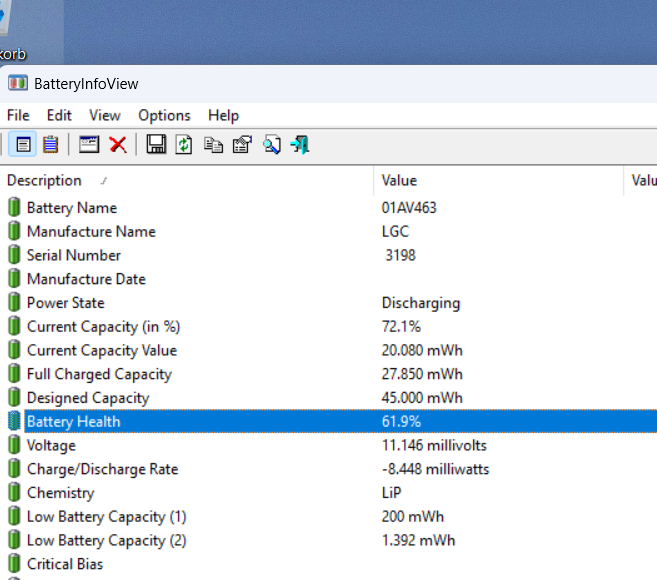Screen dimensions: 657x580
Task: Select the highlighted Battery Health row
Action: (x=328, y=421)
